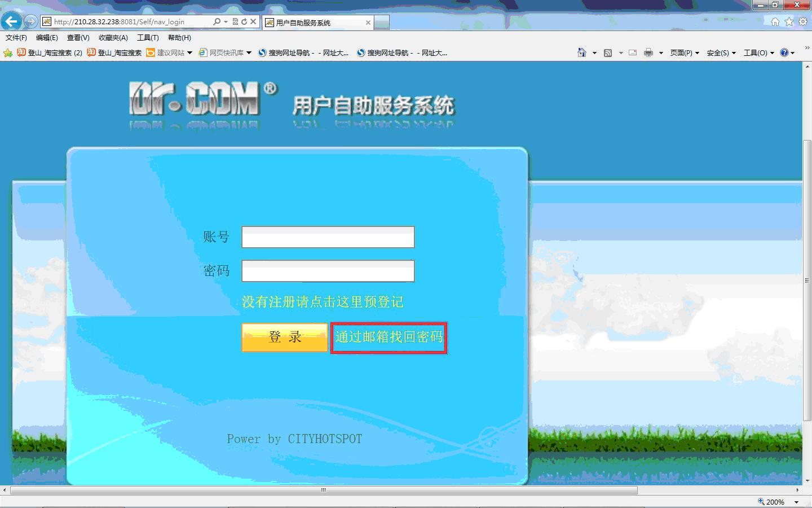Restore down the browser window
Image resolution: width=812 pixels, height=508 pixels.
[x=775, y=5]
